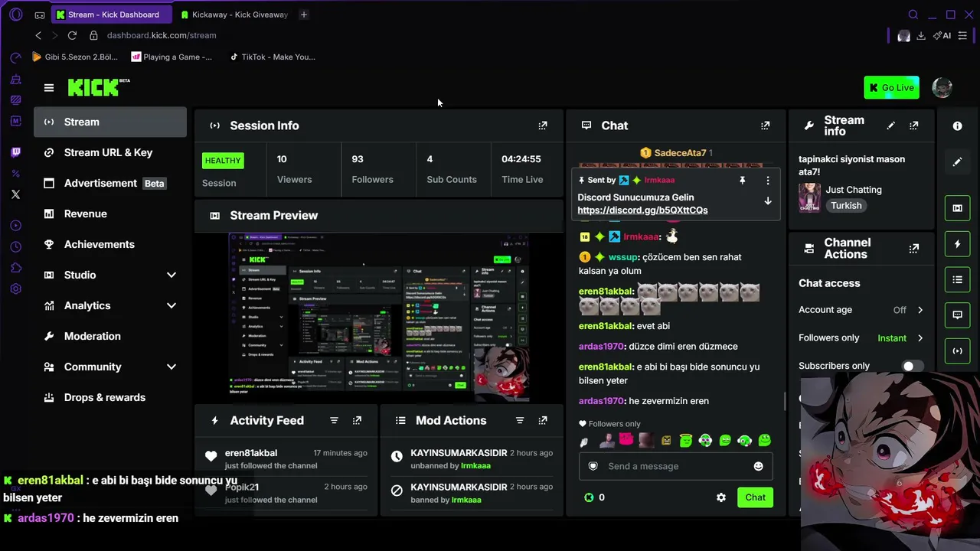Open the emoji picker in chat

click(x=758, y=466)
